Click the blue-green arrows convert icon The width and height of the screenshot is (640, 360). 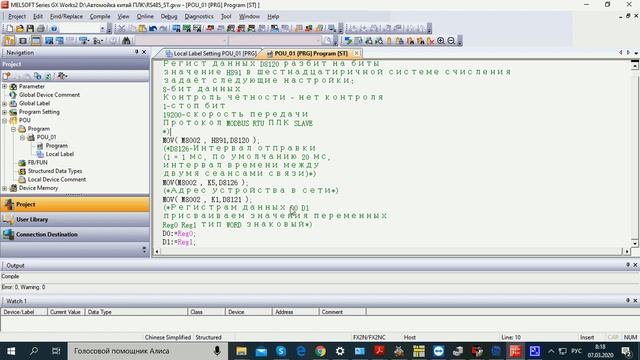coord(348,41)
